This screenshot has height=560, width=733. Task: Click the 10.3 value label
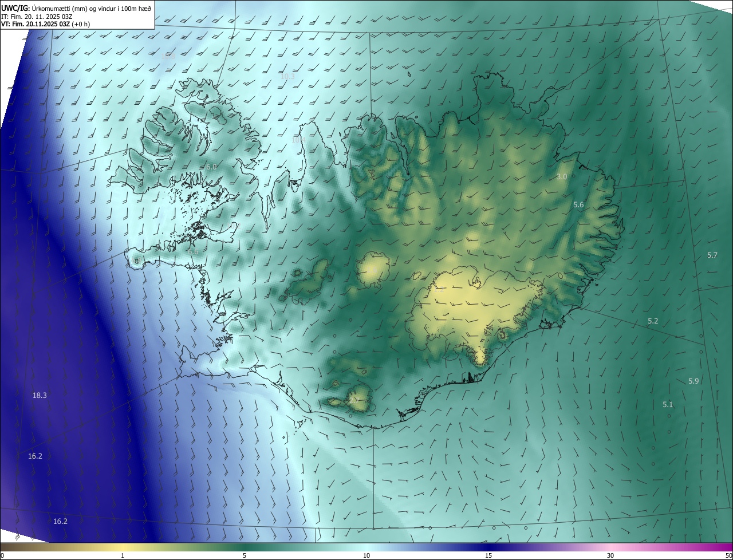(x=287, y=76)
